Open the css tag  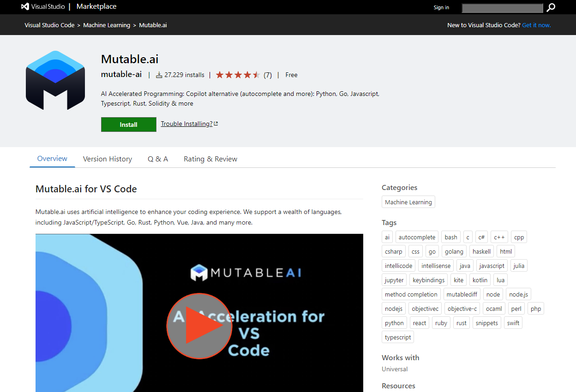click(415, 251)
